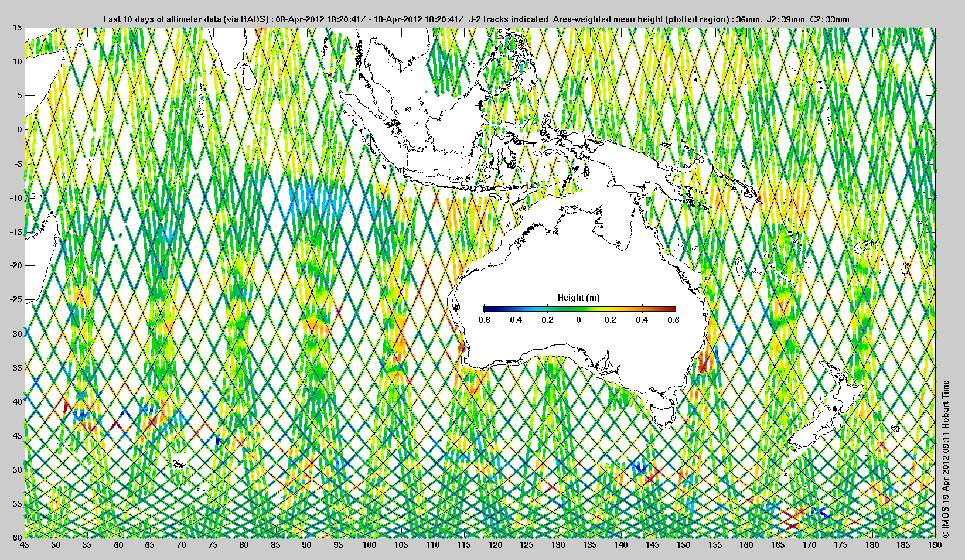Image resolution: width=965 pixels, height=560 pixels.
Task: Click the 'C2: 33mm' value in title
Action: 830,19
